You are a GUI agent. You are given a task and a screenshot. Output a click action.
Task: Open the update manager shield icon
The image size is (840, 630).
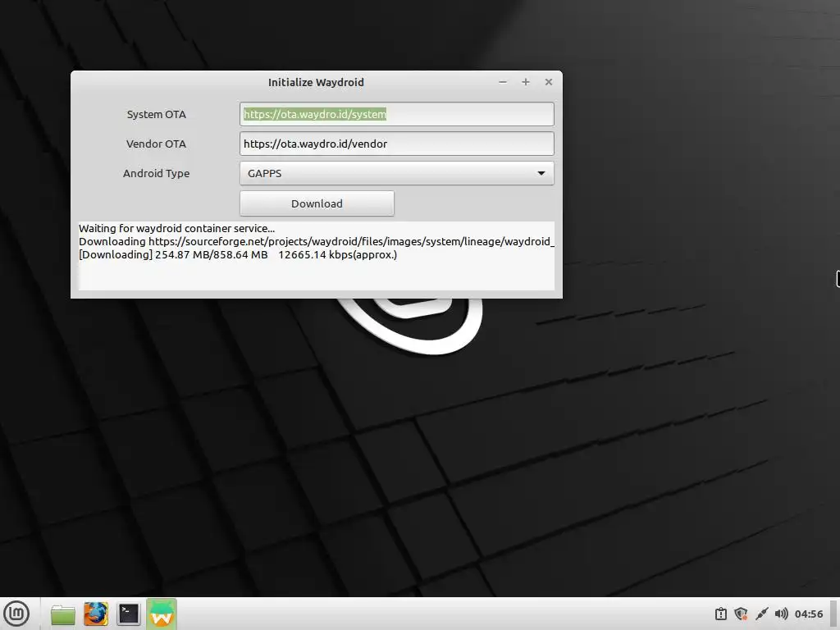tap(741, 614)
